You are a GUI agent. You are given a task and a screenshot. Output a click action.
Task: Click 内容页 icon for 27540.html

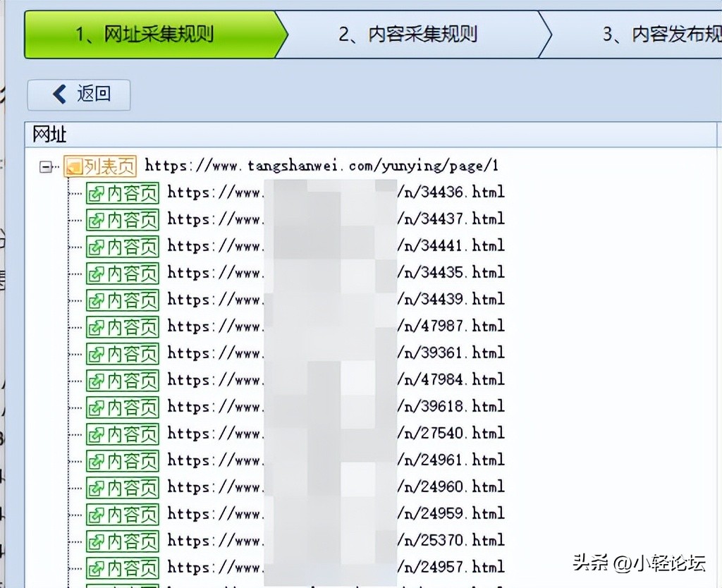tap(123, 434)
